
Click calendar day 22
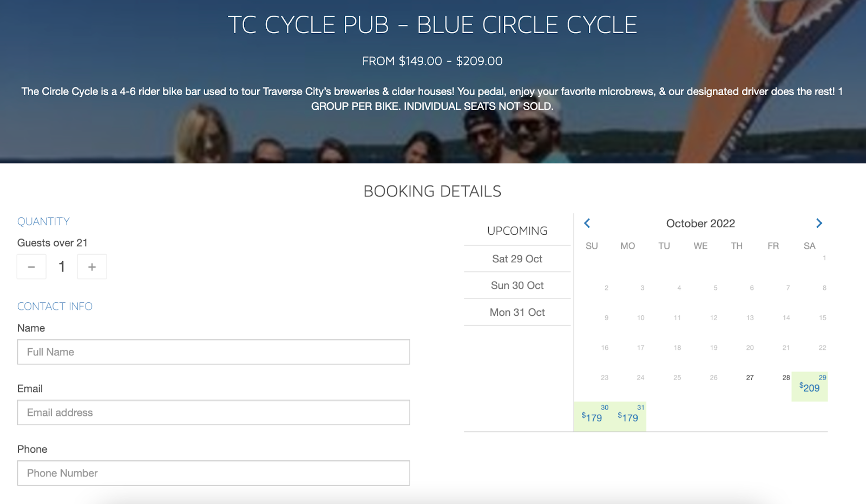click(x=822, y=348)
